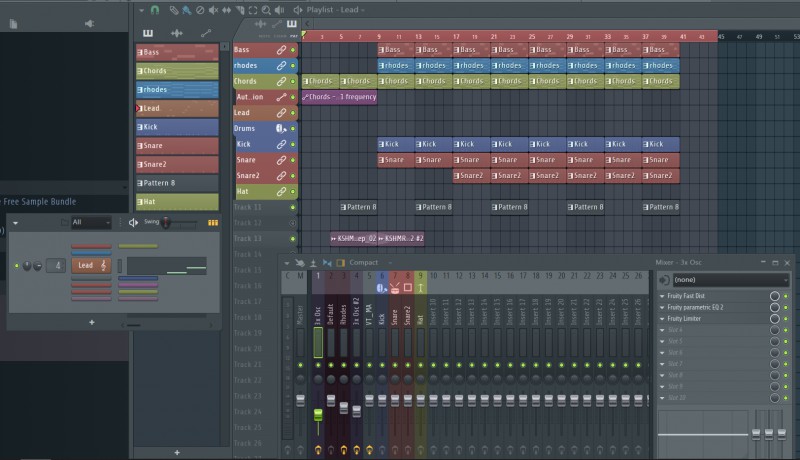Click the Bass track link icon
This screenshot has height=460, width=800.
point(281,50)
